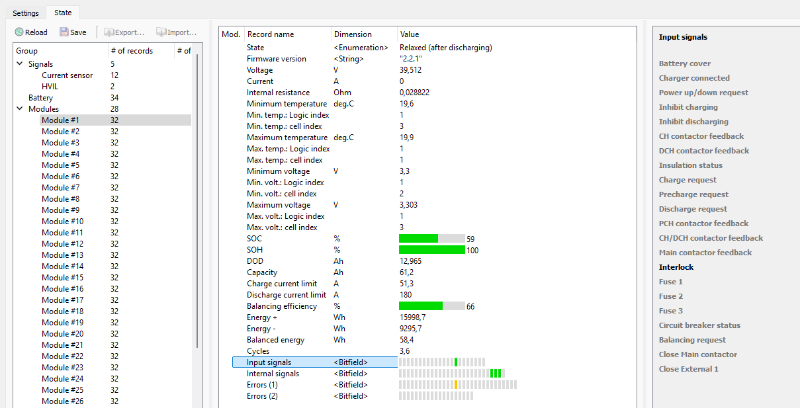Click the Export toolbar icon
The image size is (800, 408).
point(109,32)
